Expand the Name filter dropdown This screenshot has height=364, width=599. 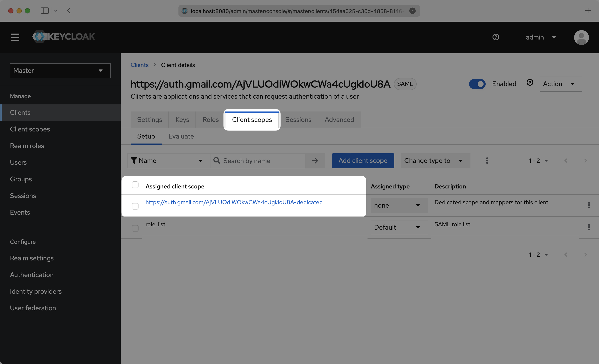click(x=199, y=161)
